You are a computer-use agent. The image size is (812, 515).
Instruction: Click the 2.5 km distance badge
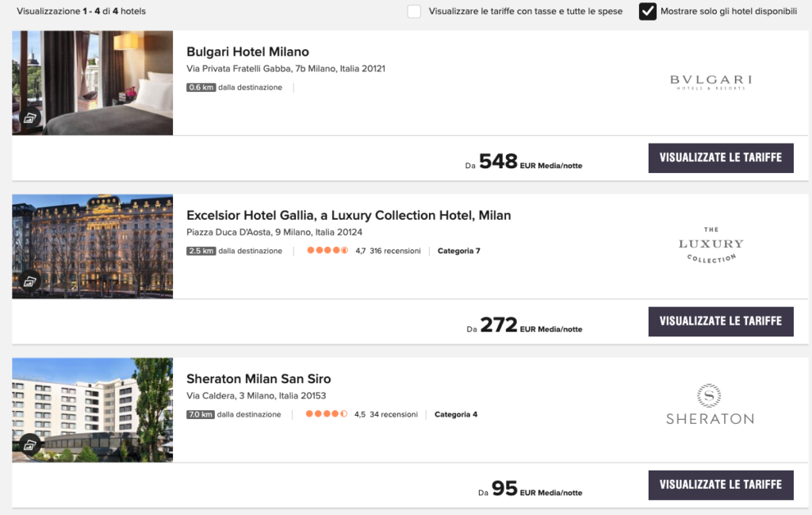pyautogui.click(x=201, y=251)
